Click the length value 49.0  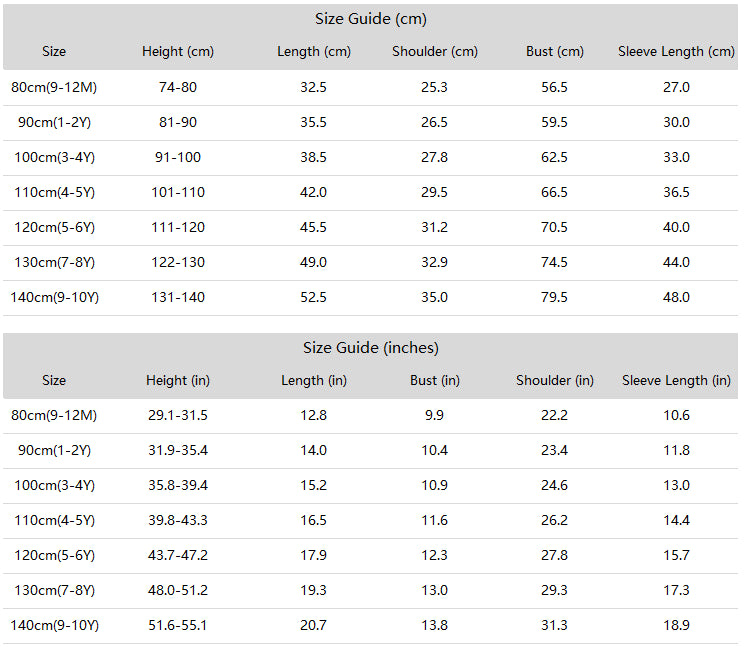pyautogui.click(x=313, y=262)
